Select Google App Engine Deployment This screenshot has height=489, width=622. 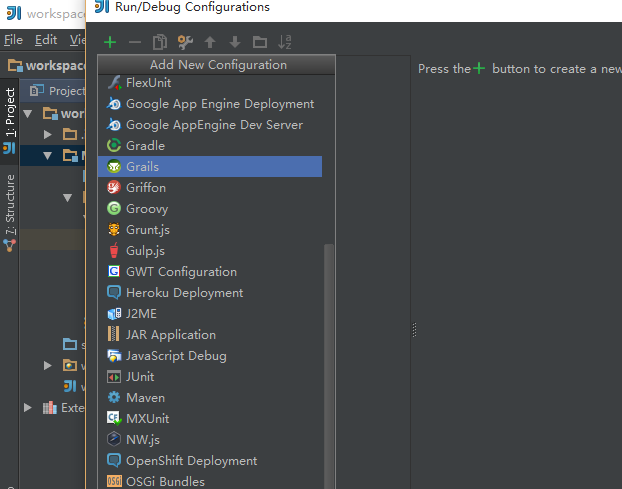point(210,104)
